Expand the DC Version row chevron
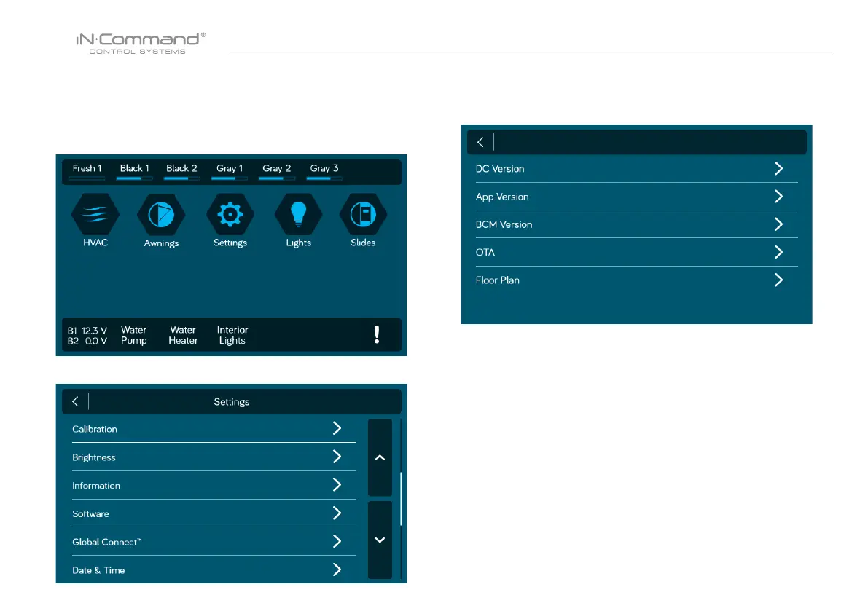The image size is (868, 611). click(778, 168)
